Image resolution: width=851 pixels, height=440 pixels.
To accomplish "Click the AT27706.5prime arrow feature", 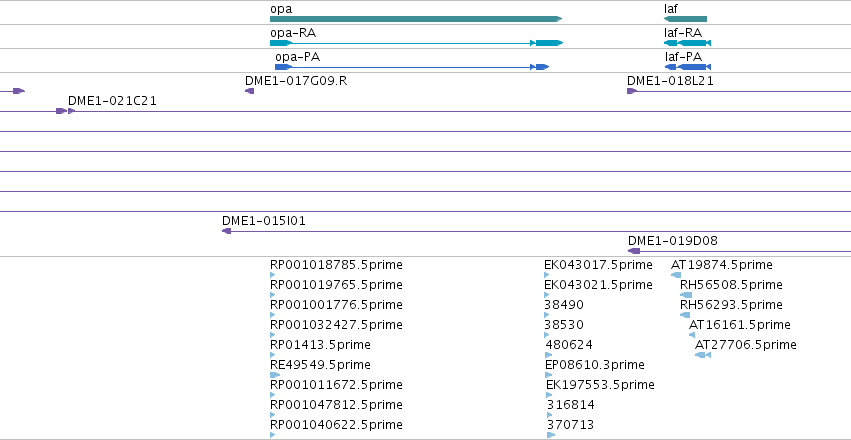I will tap(703, 355).
